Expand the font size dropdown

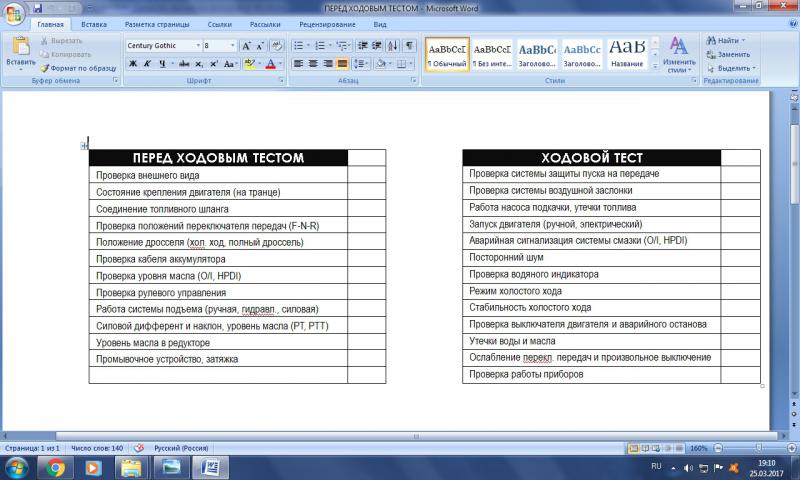coord(233,46)
